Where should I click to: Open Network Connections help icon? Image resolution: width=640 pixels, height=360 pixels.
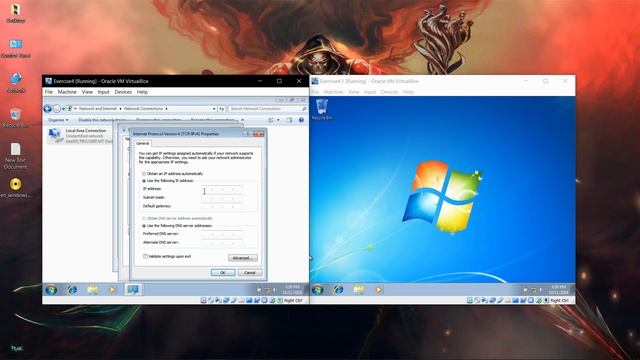[301, 120]
